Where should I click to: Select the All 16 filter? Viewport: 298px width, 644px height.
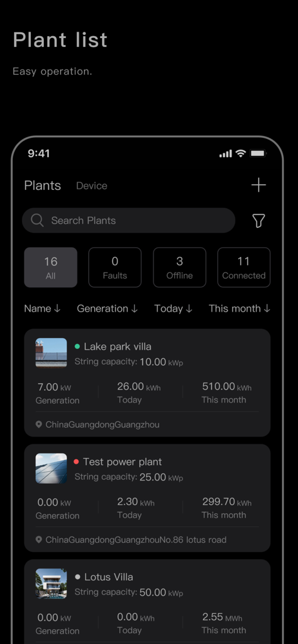point(50,267)
